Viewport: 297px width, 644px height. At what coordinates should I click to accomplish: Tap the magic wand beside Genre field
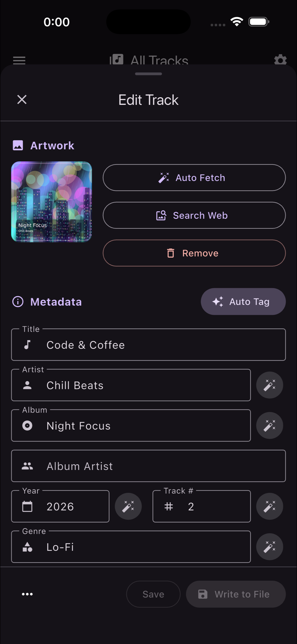click(x=270, y=547)
